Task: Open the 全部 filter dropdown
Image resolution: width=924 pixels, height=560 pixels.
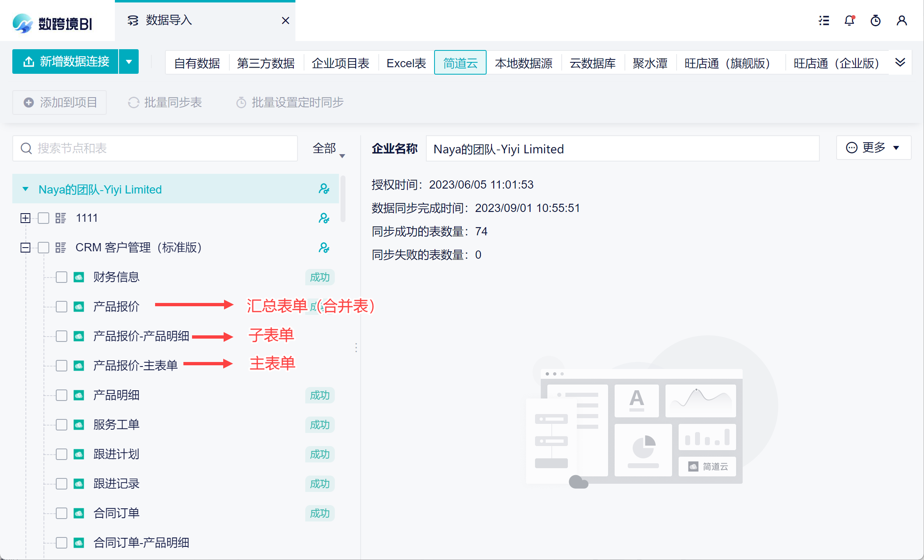Action: pos(328,149)
